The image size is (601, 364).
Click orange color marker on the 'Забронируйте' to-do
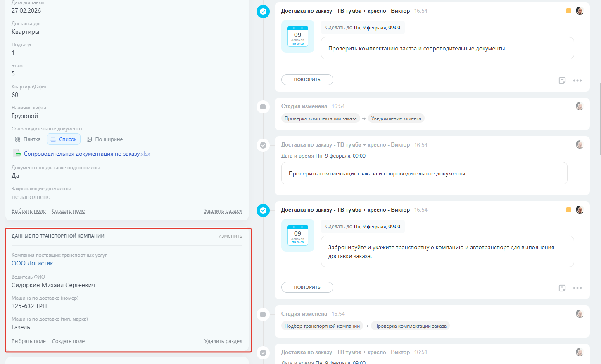(x=569, y=210)
